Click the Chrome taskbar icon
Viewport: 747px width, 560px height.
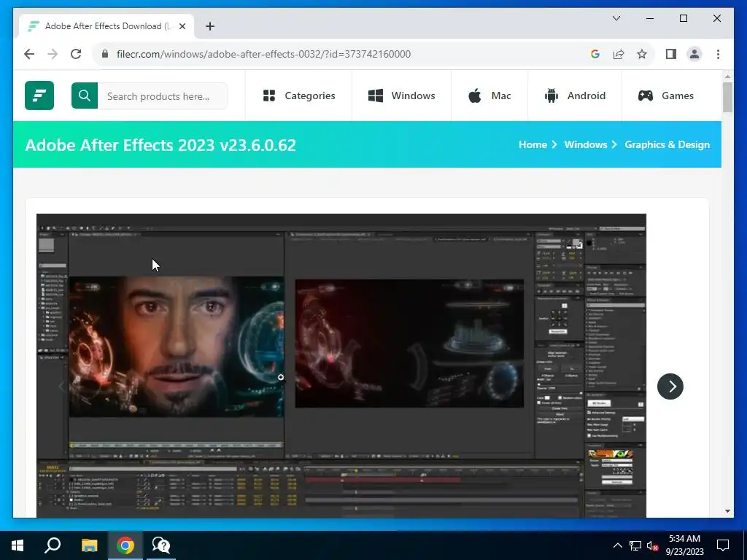pos(125,545)
